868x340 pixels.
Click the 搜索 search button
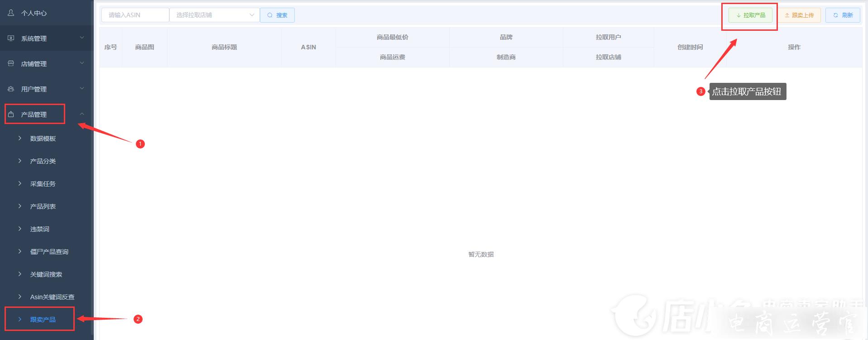(277, 15)
